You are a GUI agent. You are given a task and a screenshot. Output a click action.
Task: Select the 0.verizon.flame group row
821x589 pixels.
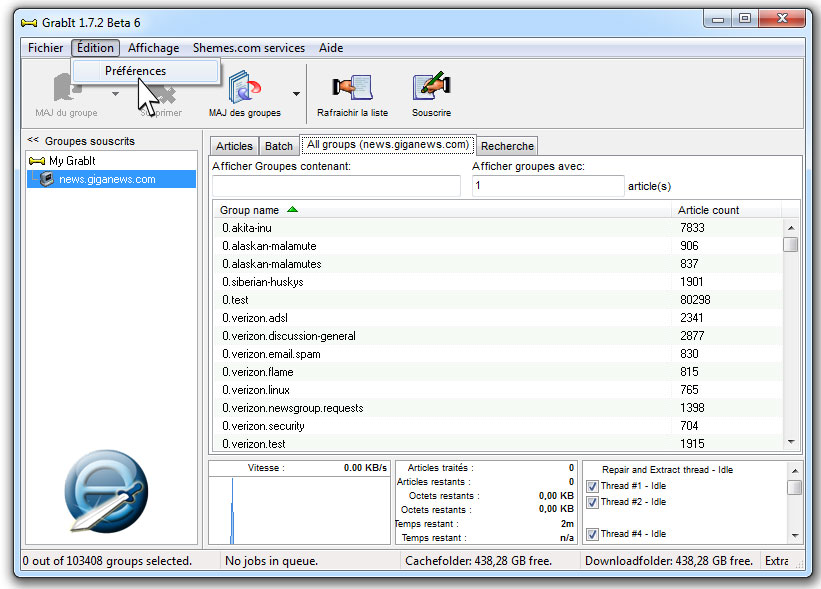498,372
